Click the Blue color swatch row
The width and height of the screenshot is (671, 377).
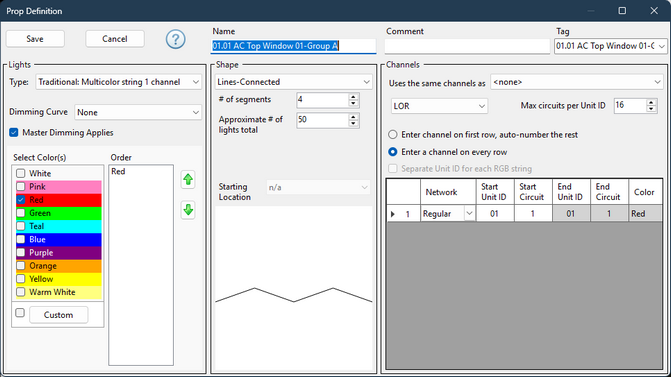point(59,239)
